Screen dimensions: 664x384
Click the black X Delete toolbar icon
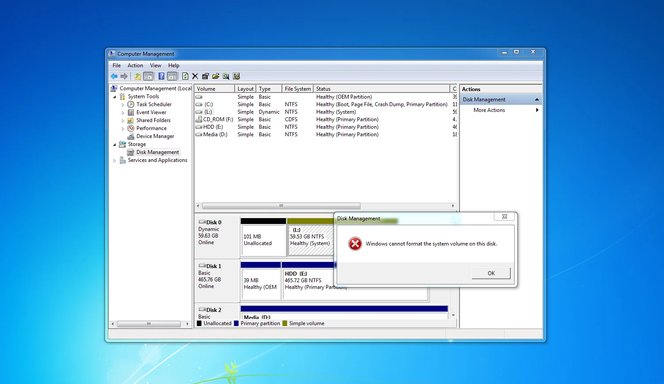195,76
